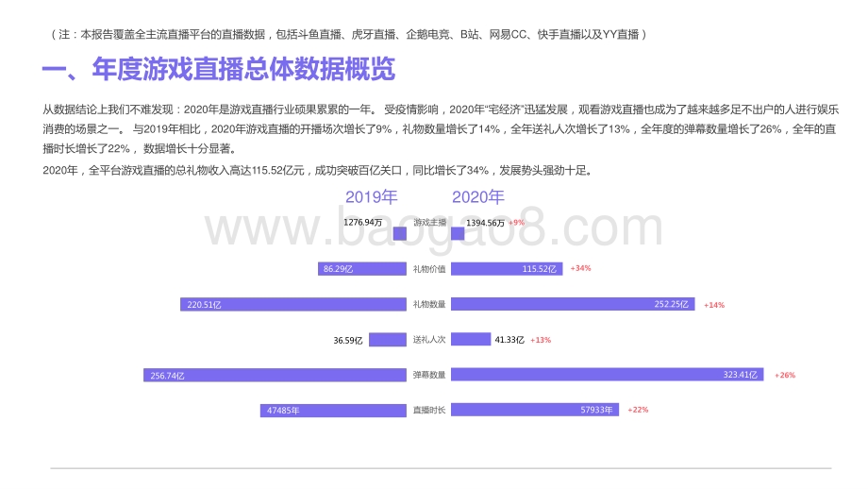Click the 86.29亿 bar
Image resolution: width=868 pixels, height=489 pixels.
pyautogui.click(x=362, y=269)
